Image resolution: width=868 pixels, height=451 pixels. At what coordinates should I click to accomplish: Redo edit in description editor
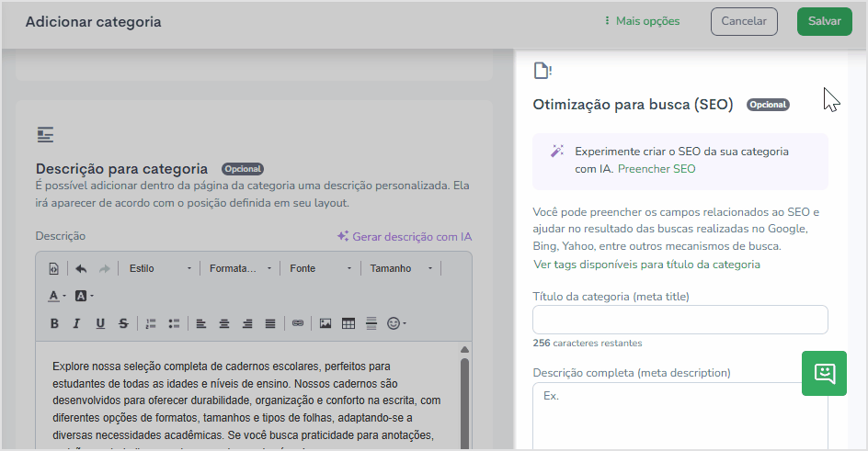click(104, 268)
